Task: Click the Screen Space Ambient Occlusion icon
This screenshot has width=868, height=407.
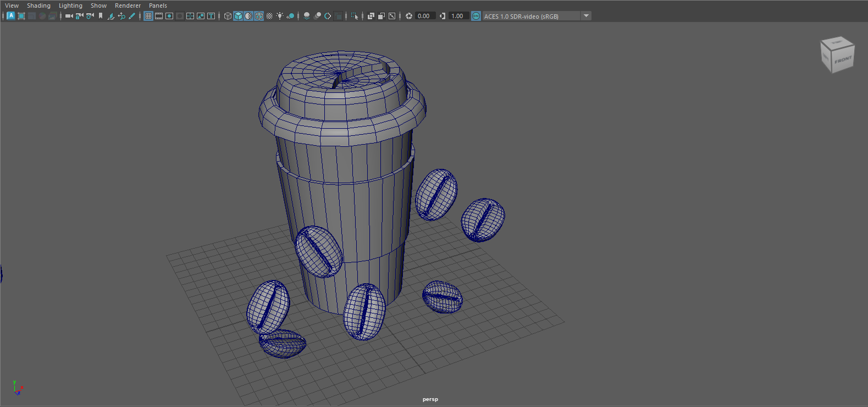Action: point(307,16)
